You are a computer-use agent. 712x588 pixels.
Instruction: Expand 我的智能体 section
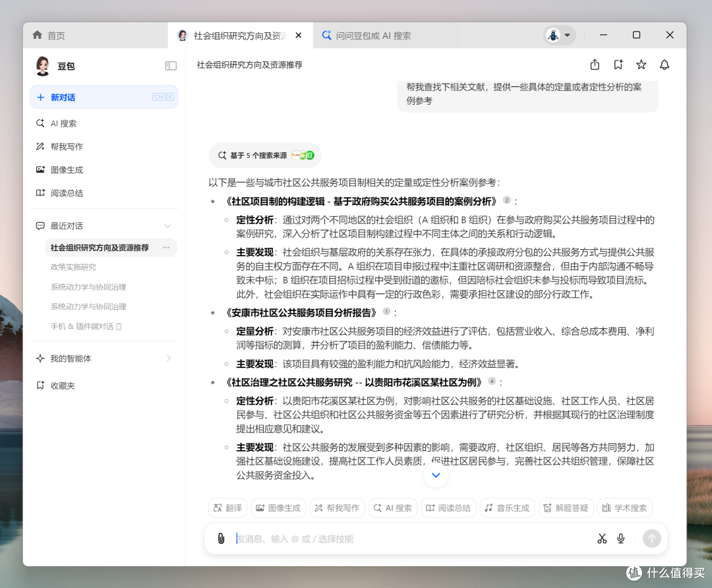[x=104, y=358]
